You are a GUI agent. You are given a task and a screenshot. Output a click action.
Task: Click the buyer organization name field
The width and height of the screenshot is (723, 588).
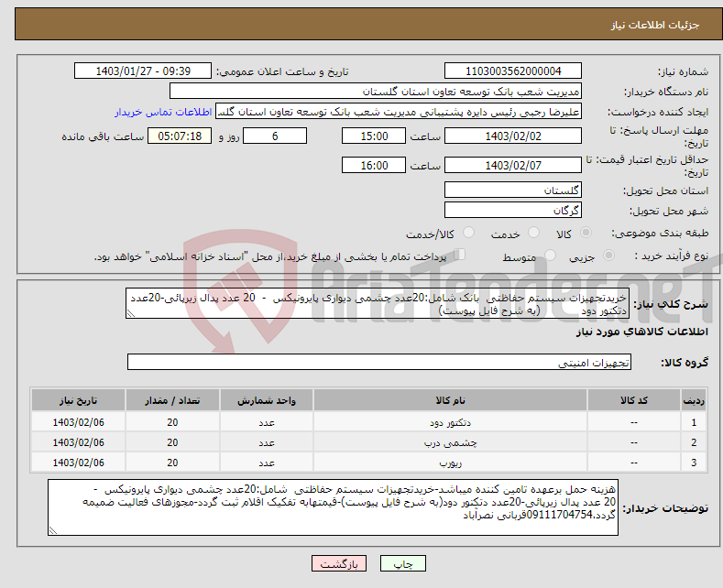(376, 92)
